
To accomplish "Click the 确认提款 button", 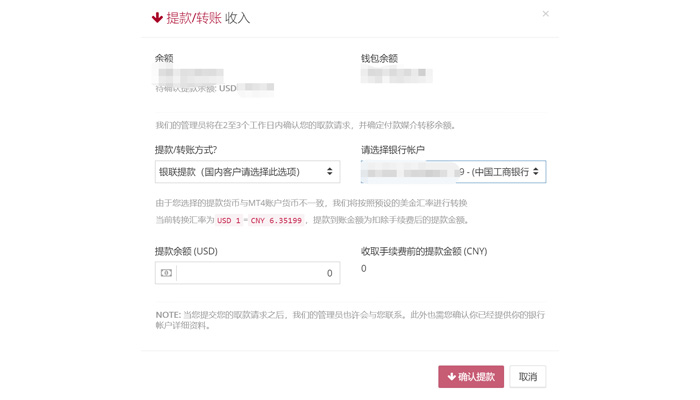I will click(471, 377).
